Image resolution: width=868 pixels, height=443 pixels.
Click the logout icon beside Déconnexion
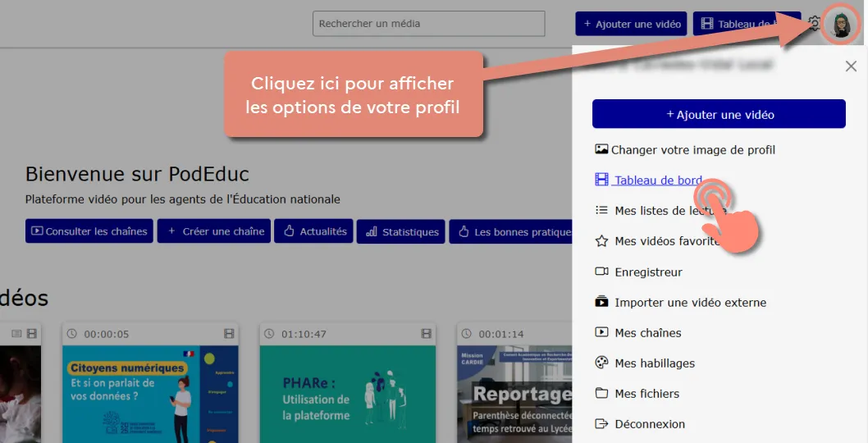(601, 423)
